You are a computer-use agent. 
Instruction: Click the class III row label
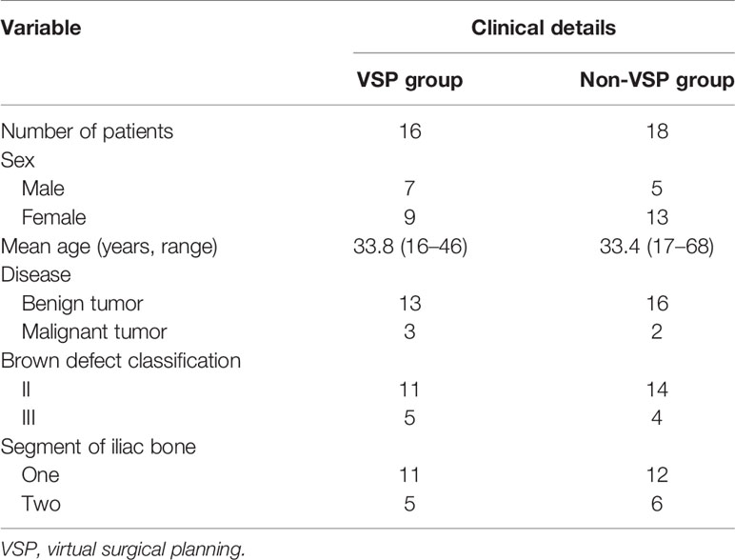click(x=29, y=417)
